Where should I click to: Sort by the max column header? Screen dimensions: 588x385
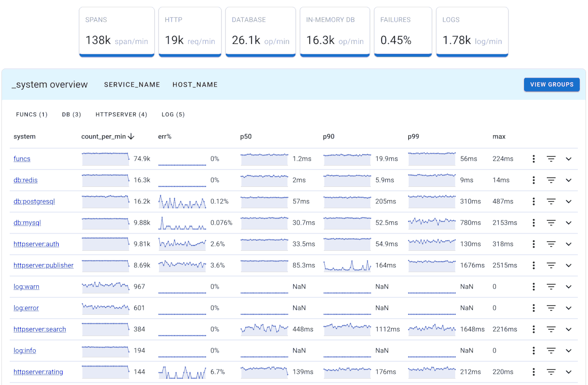point(499,137)
